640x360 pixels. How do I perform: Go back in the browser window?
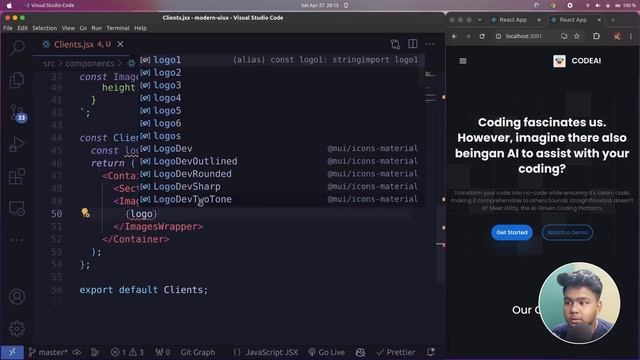(x=454, y=36)
